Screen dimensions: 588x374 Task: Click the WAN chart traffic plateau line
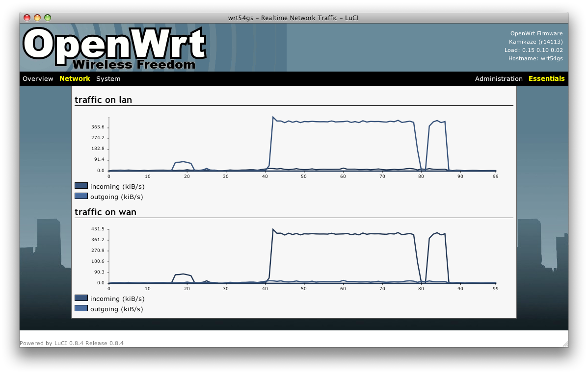pyautogui.click(x=343, y=234)
